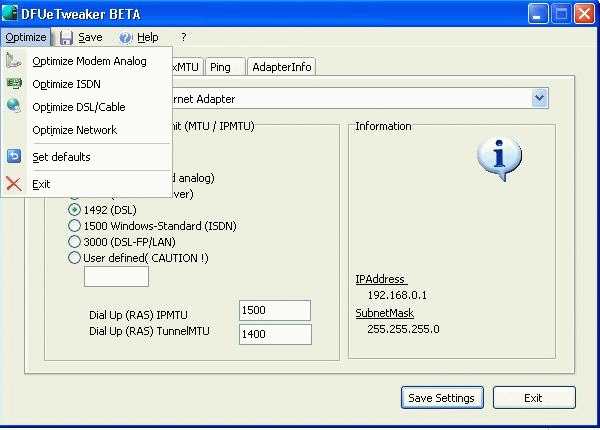Click the Set defaults blue arrow icon
Screen dimensions: 600x430
pos(14,156)
